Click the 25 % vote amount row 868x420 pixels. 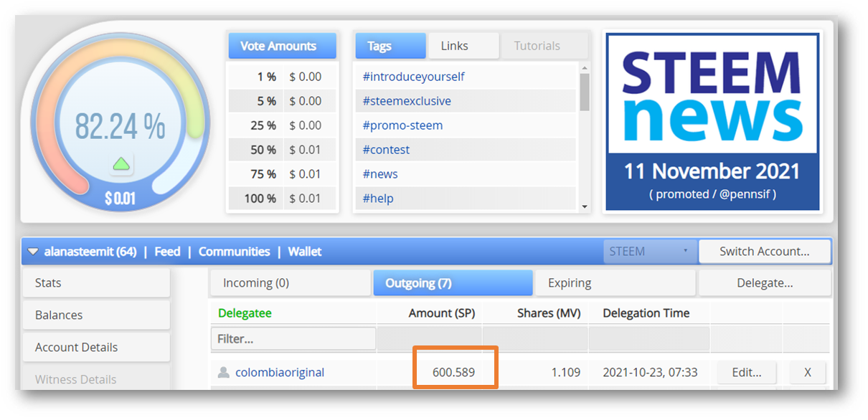coord(282,125)
